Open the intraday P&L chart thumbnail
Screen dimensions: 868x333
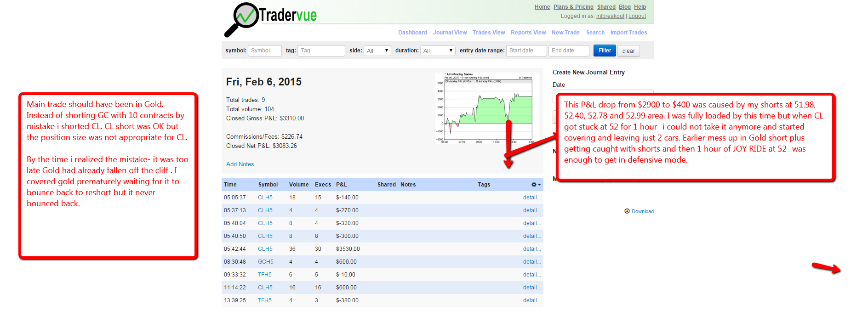(x=487, y=108)
